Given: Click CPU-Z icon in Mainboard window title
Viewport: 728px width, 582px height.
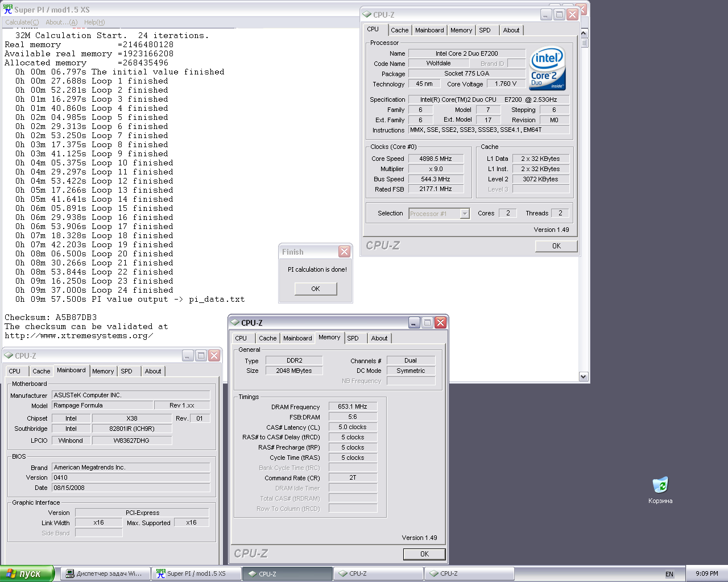Looking at the screenshot, I should (9, 355).
